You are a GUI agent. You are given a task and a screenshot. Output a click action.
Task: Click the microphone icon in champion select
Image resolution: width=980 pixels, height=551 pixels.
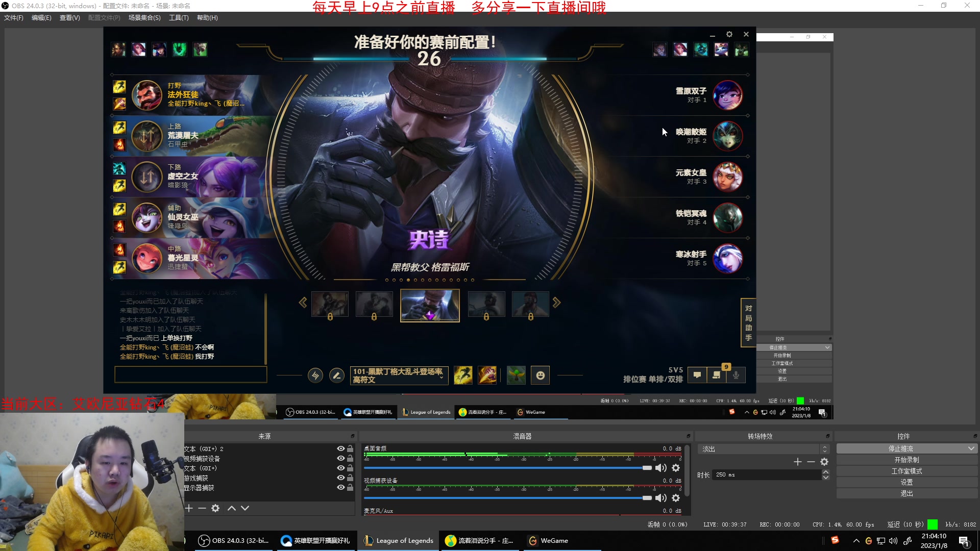pyautogui.click(x=736, y=375)
